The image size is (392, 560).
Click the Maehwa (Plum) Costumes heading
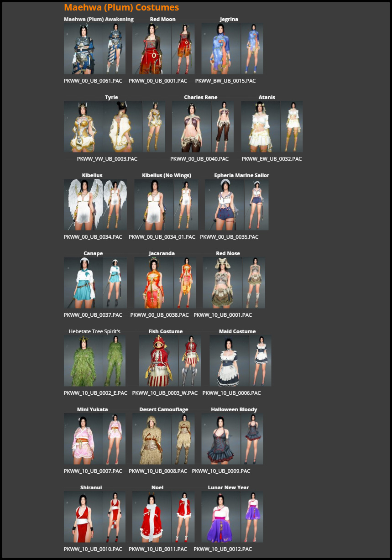pos(122,7)
